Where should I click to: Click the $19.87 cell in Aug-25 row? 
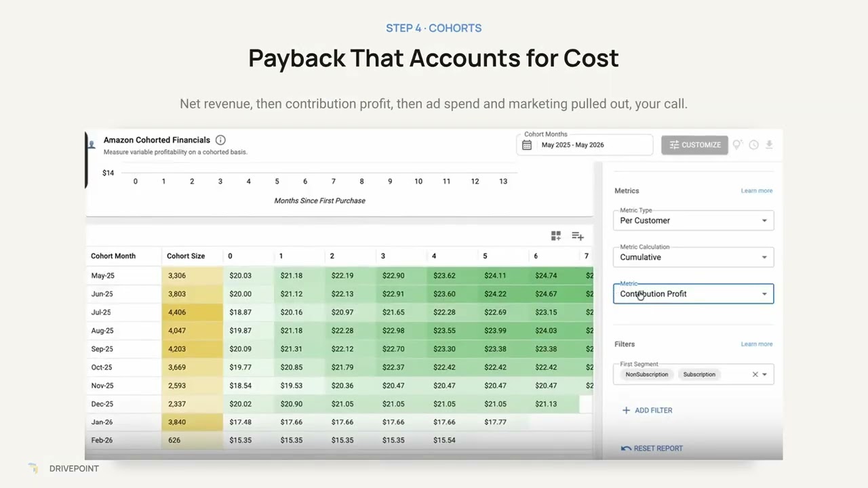pyautogui.click(x=248, y=330)
